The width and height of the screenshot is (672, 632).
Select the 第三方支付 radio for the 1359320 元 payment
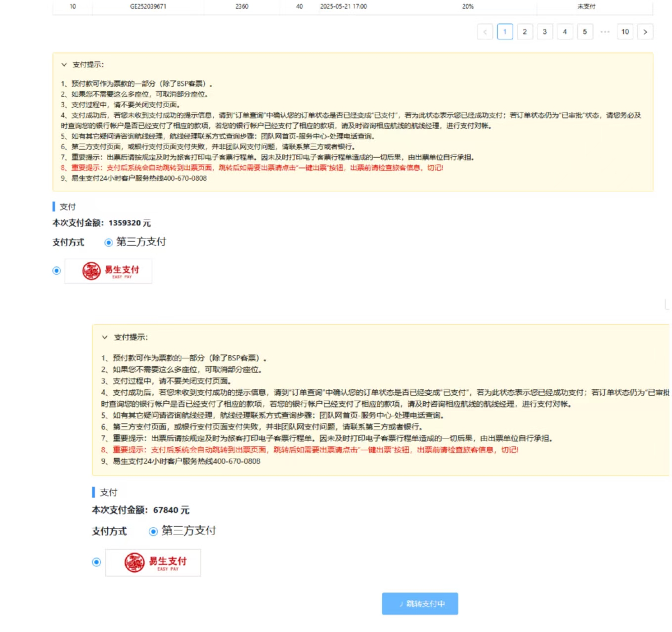[x=108, y=242]
